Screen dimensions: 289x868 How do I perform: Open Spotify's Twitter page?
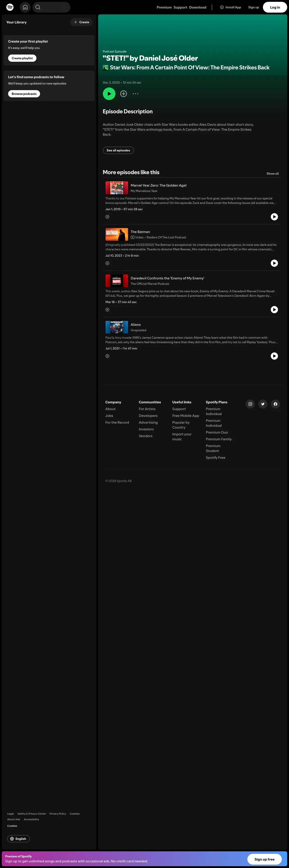tap(263, 404)
